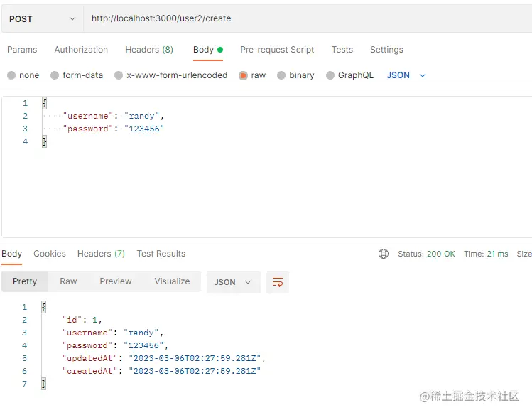Click response line "username": "randy"

coord(113,333)
